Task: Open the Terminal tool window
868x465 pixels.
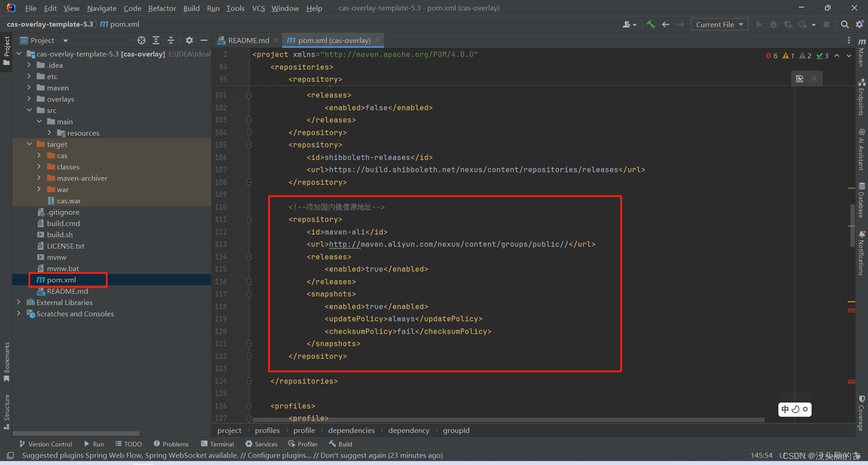Action: (217, 444)
